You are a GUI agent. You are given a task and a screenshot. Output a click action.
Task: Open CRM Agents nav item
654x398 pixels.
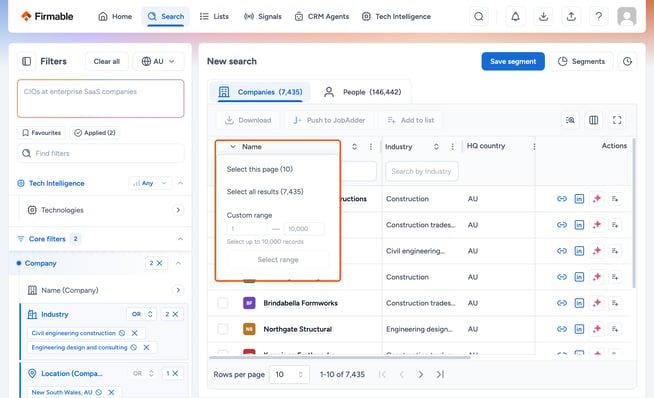(x=322, y=17)
